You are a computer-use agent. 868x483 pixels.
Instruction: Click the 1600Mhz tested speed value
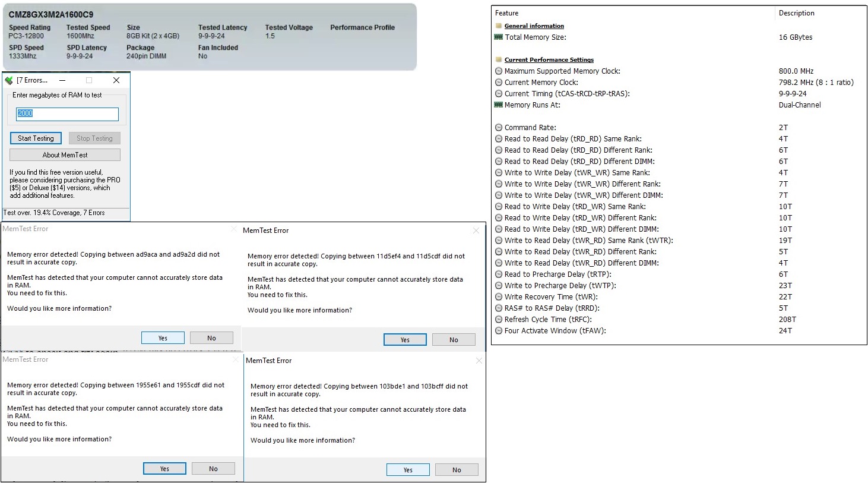click(80, 36)
